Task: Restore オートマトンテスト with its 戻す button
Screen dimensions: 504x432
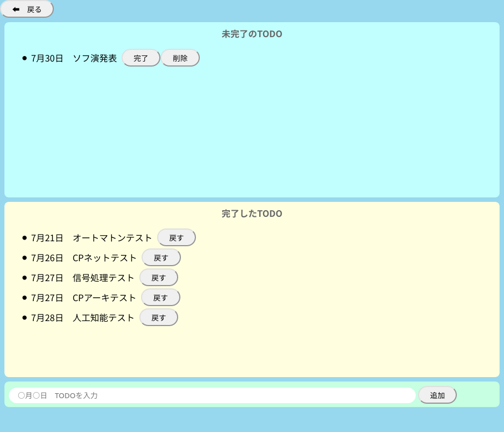Action: (176, 238)
